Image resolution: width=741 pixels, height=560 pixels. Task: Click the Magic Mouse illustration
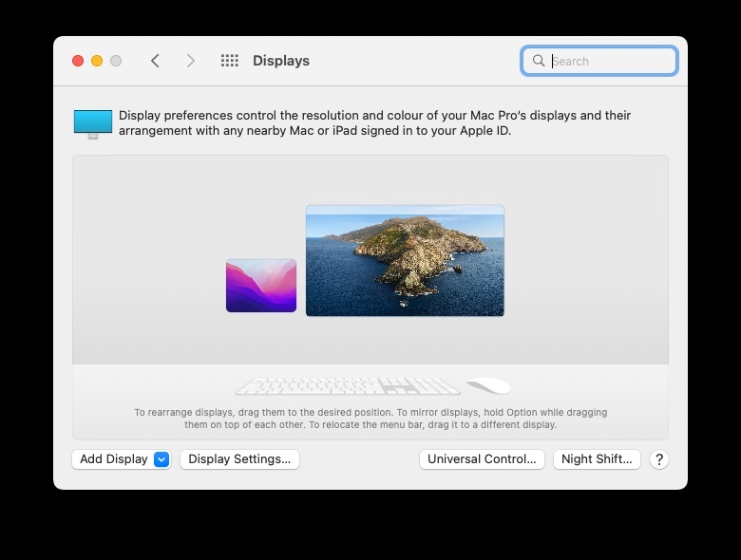(x=489, y=385)
